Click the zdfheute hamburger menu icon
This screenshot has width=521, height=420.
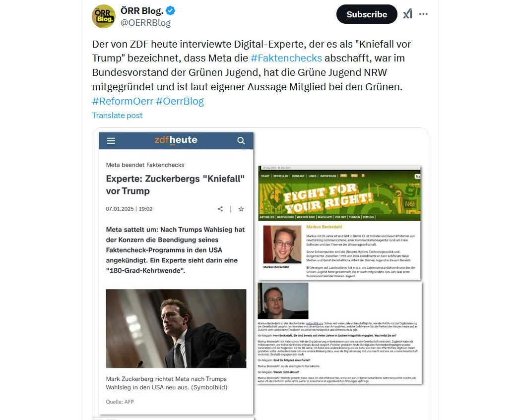(111, 141)
